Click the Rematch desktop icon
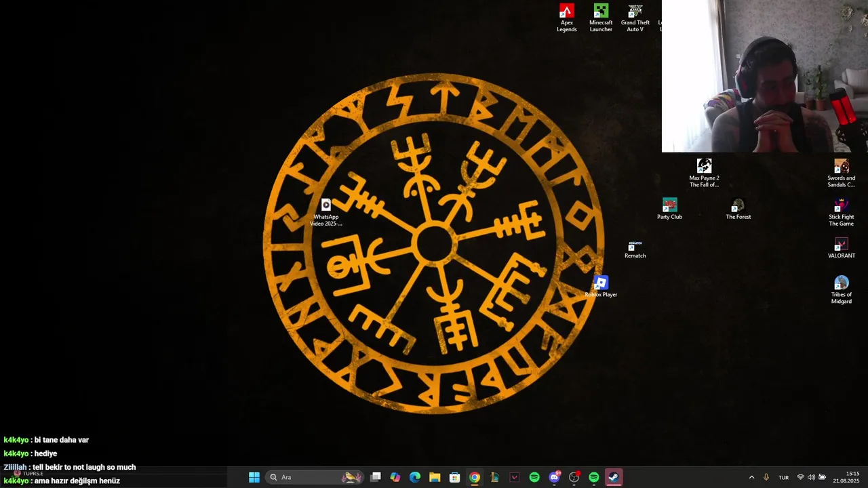This screenshot has width=868, height=488. [635, 249]
